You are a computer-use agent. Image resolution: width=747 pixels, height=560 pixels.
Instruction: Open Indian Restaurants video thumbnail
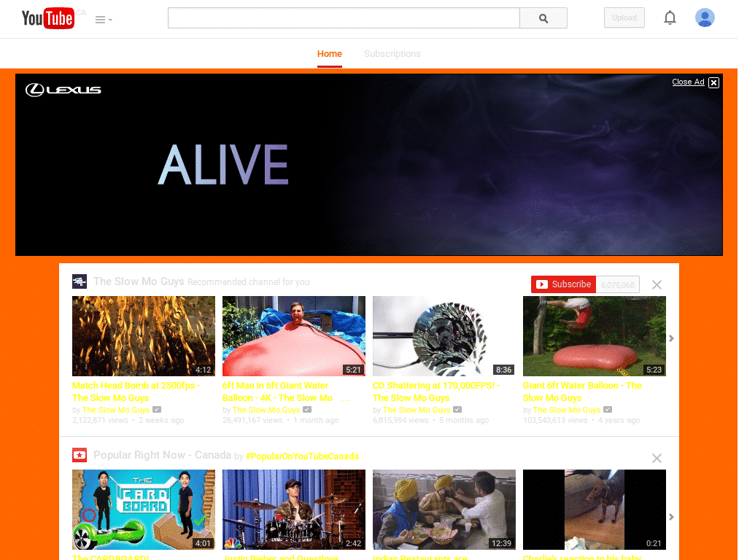444,510
